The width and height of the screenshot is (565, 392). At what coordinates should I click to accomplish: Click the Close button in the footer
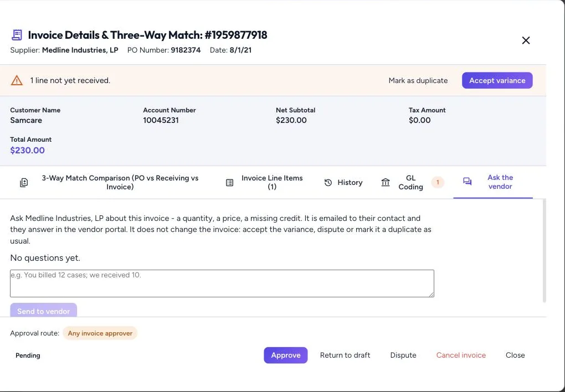point(515,355)
